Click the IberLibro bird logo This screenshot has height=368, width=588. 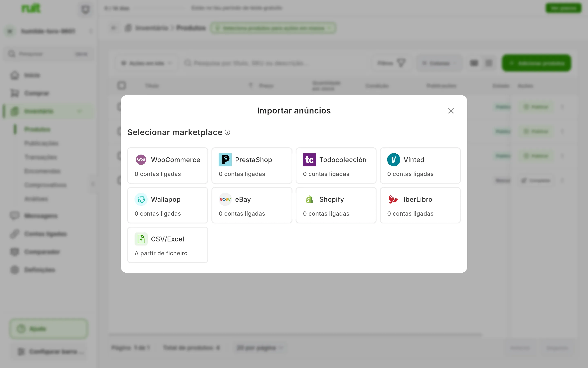point(394,199)
